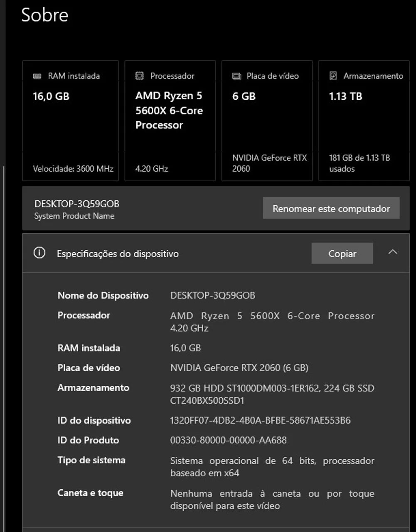416x532 pixels.
Task: Click the Placa de vídeo card icon
Action: (236, 76)
